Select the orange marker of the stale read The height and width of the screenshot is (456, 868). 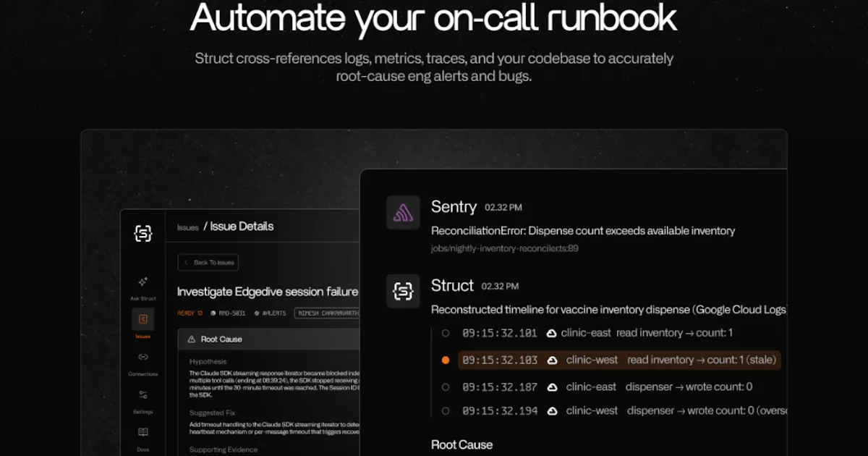click(x=446, y=360)
